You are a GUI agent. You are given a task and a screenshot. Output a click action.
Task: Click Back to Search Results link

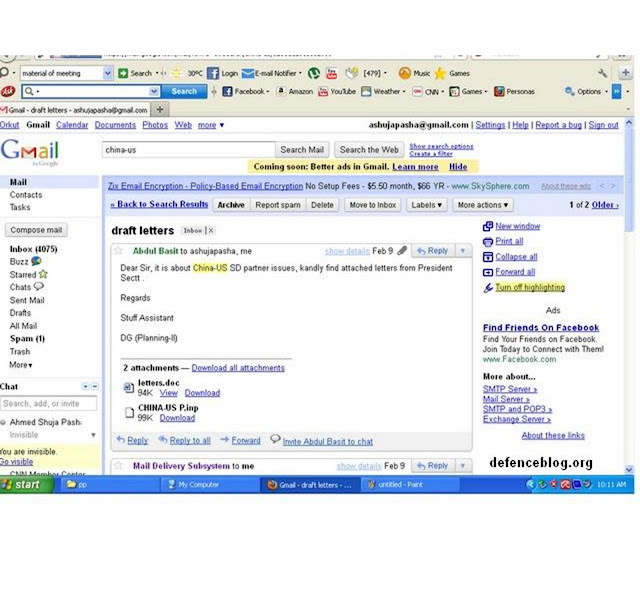click(159, 204)
